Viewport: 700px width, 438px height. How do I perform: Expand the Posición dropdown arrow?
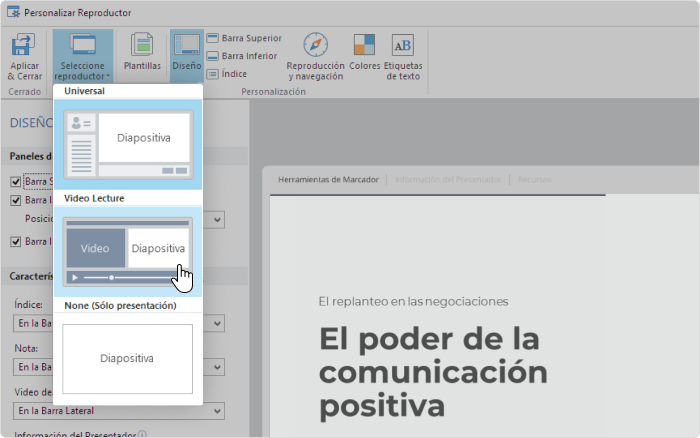point(217,220)
